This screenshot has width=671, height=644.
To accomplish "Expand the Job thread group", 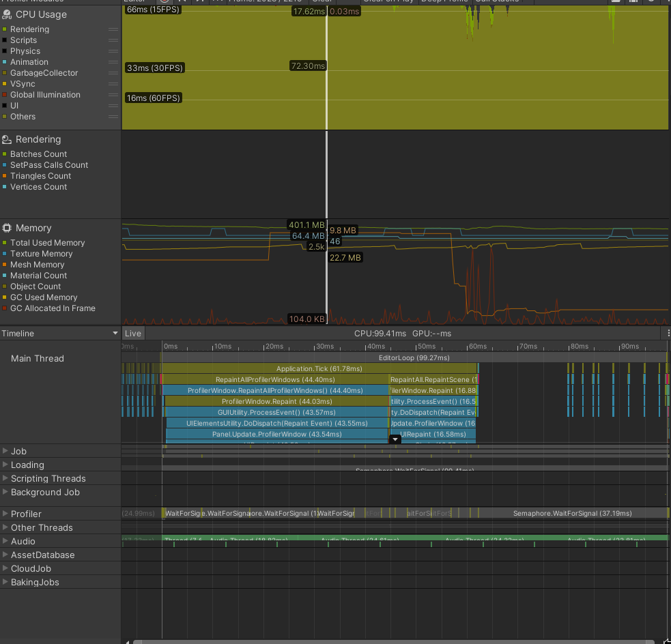I will point(5,451).
